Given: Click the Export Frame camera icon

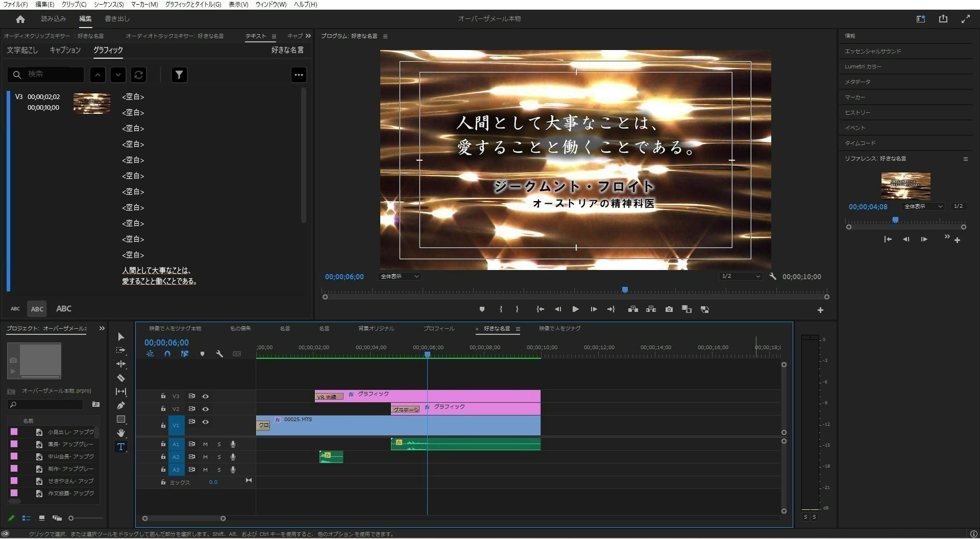Looking at the screenshot, I should 669,309.
